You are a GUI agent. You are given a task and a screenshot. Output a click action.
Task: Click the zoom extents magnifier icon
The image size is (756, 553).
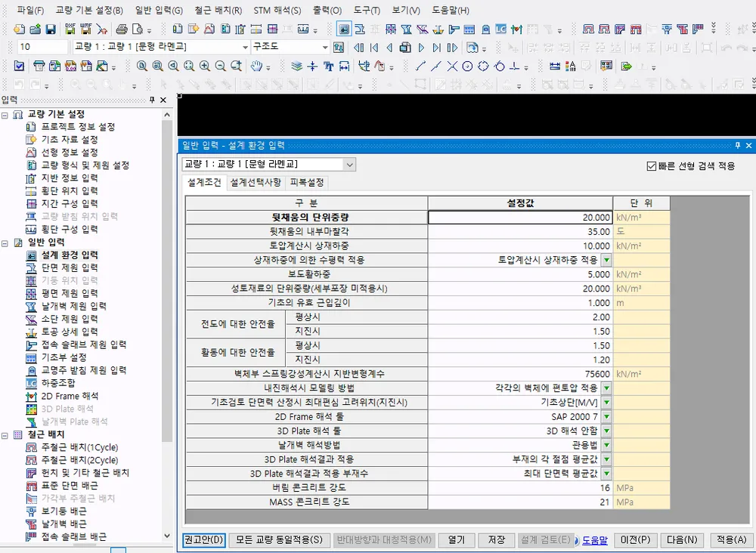click(189, 66)
